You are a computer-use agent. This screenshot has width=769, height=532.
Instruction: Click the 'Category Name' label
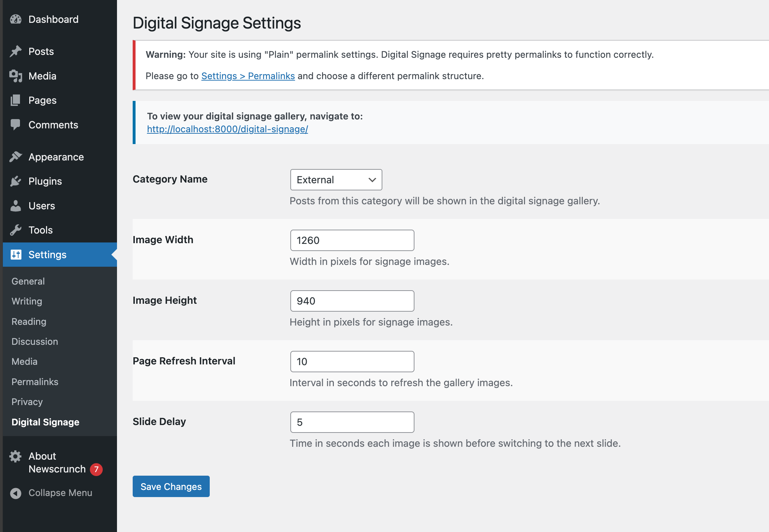pos(170,179)
